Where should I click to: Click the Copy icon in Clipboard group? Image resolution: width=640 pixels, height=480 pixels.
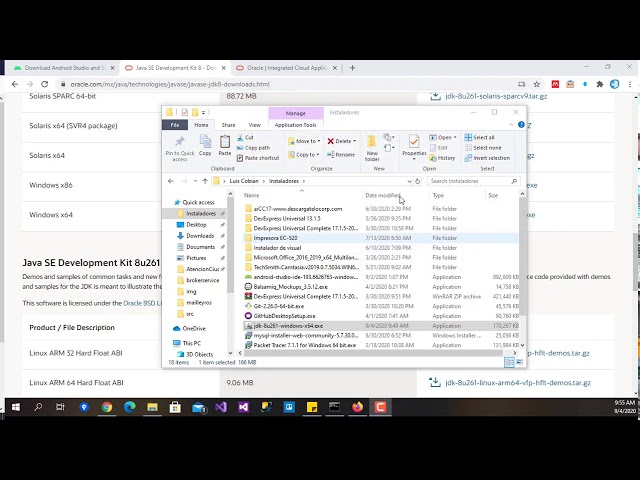(x=205, y=142)
